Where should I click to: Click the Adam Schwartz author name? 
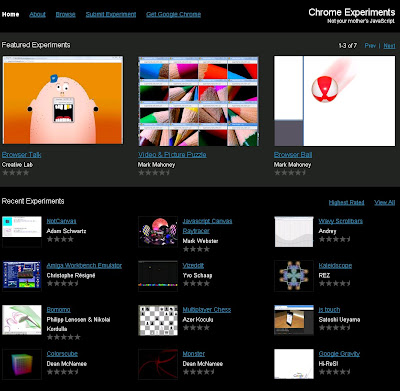66,231
